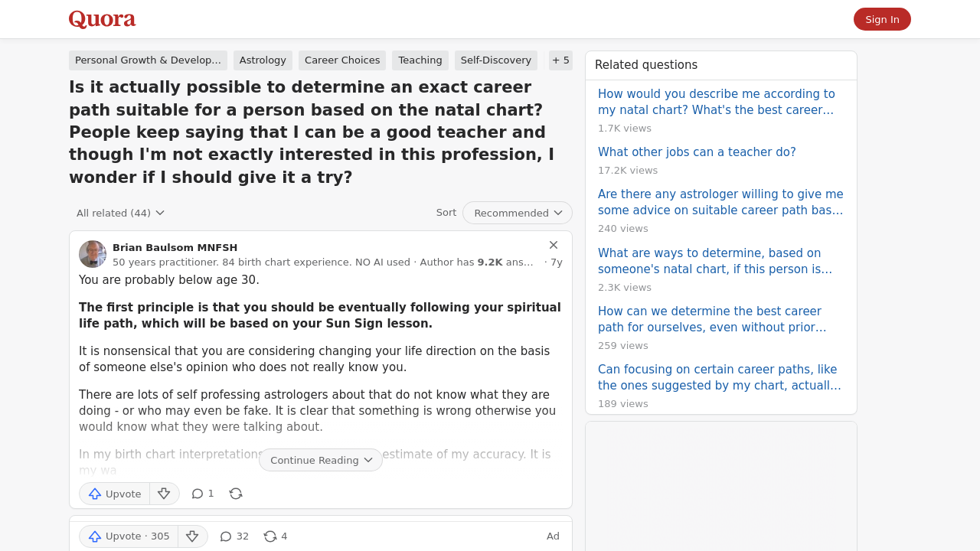Upvote Brian Baulsom's answer
The width and height of the screenshot is (980, 551).
coord(115,494)
